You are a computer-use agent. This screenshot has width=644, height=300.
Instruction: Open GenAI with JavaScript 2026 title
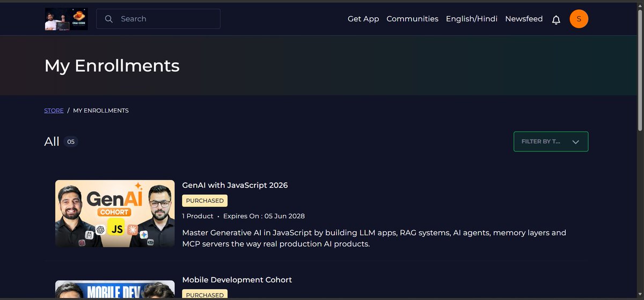click(x=235, y=185)
